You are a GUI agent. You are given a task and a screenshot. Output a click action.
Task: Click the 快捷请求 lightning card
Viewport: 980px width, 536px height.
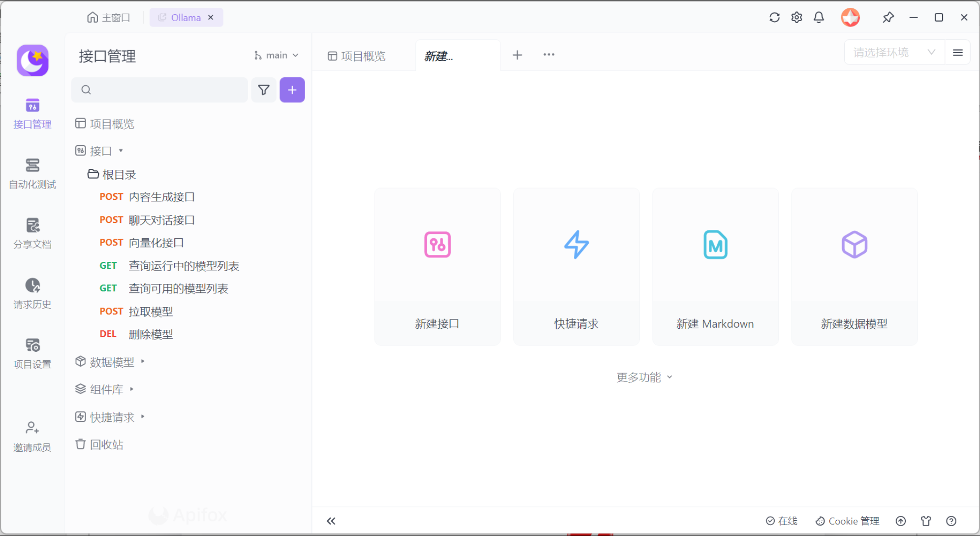576,266
